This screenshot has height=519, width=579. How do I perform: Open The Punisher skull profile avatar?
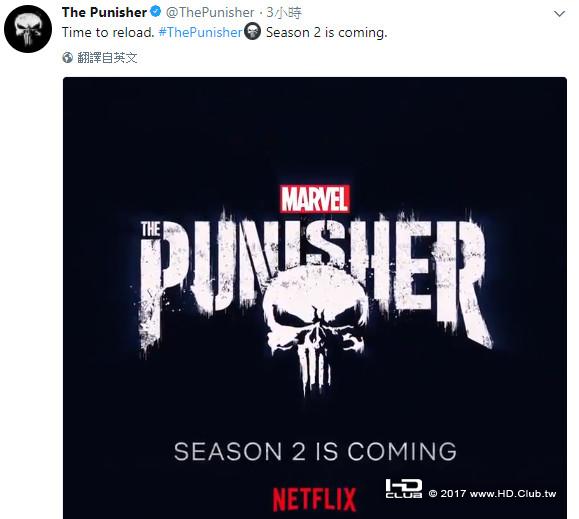tap(28, 29)
